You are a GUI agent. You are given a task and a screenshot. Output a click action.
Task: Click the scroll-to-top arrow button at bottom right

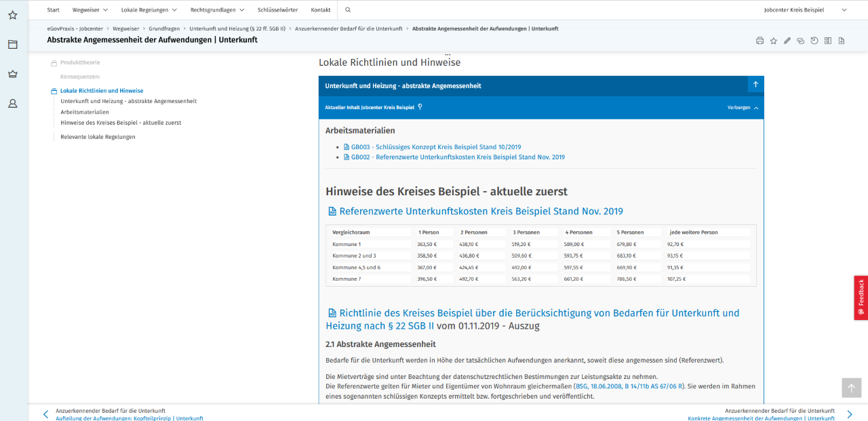point(851,388)
